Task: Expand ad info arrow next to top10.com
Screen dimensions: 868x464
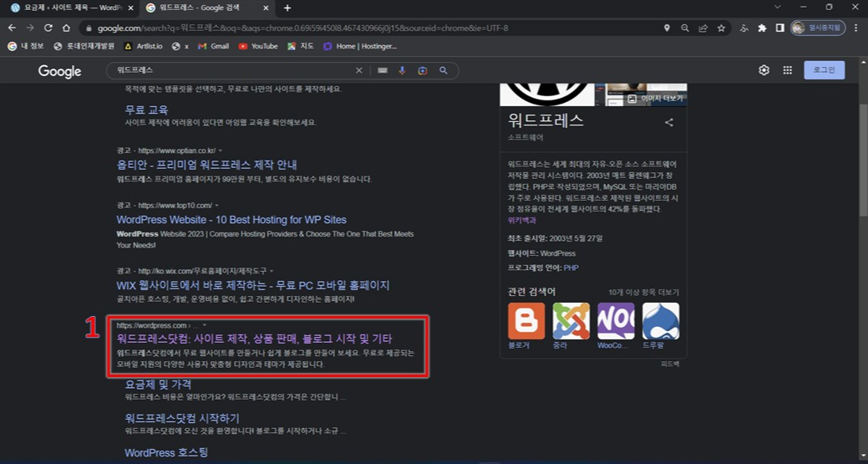Action: tap(216, 206)
